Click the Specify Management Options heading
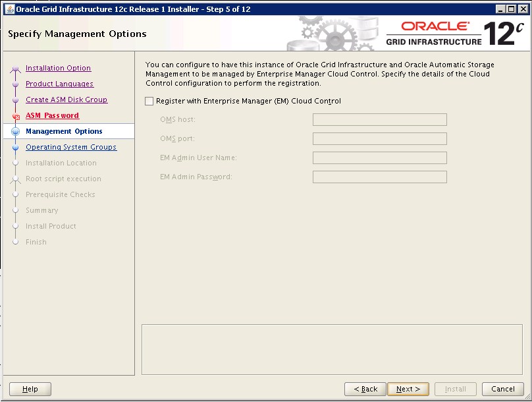The image size is (532, 402). tap(77, 34)
